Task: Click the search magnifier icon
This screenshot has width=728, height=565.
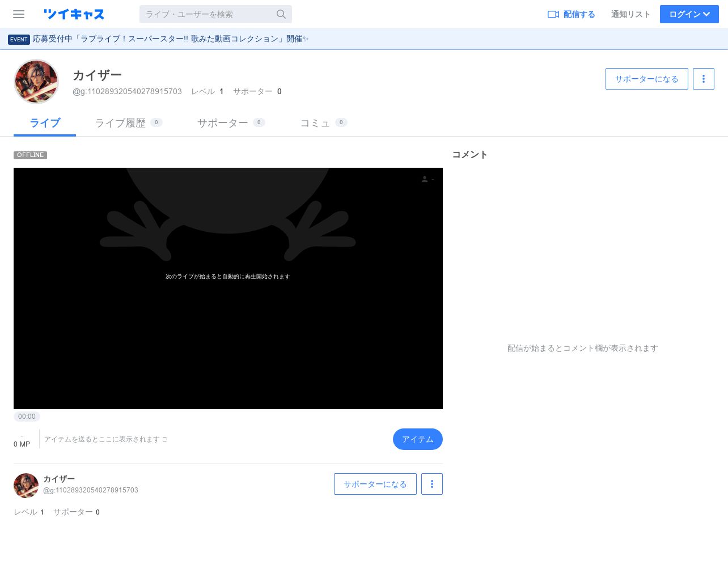Action: (281, 14)
